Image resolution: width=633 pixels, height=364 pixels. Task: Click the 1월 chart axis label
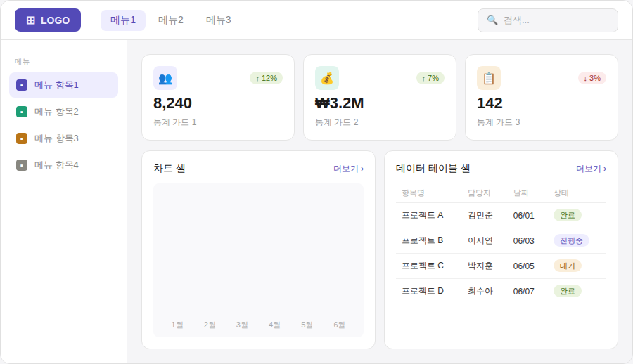click(177, 325)
